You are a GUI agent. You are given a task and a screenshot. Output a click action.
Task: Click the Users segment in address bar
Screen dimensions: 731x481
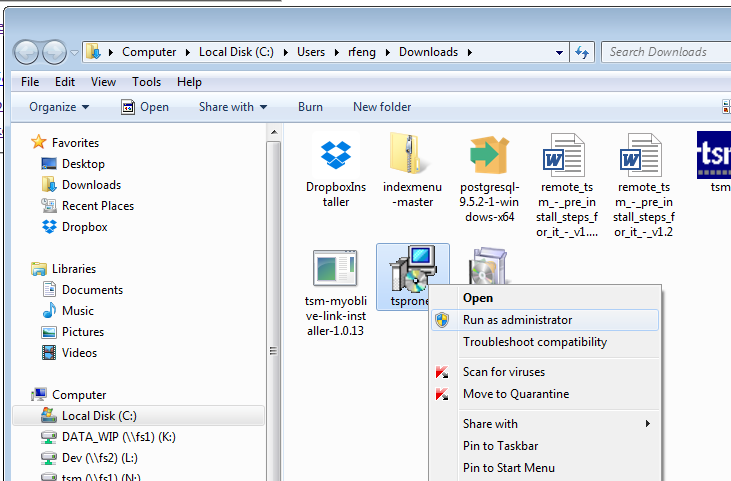pos(313,52)
